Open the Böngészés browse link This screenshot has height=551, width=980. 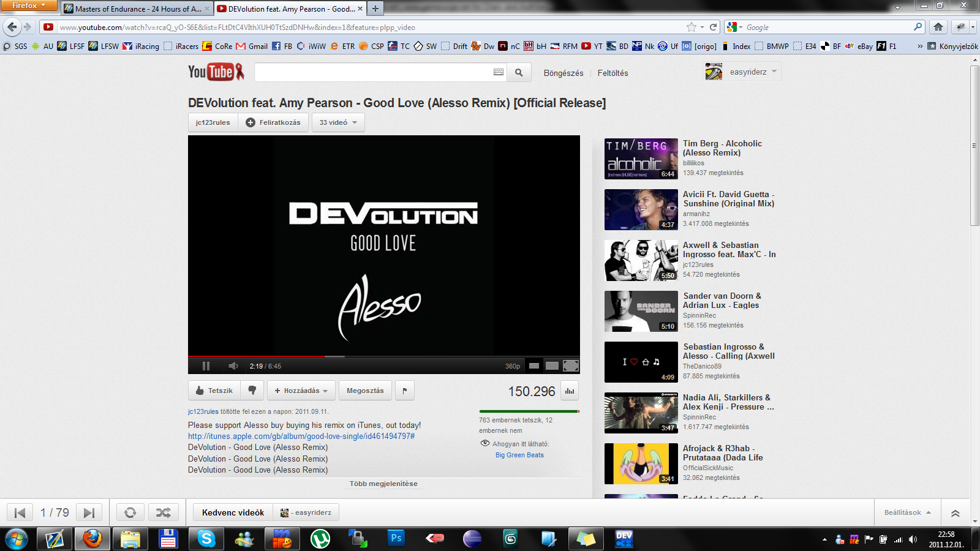point(563,73)
